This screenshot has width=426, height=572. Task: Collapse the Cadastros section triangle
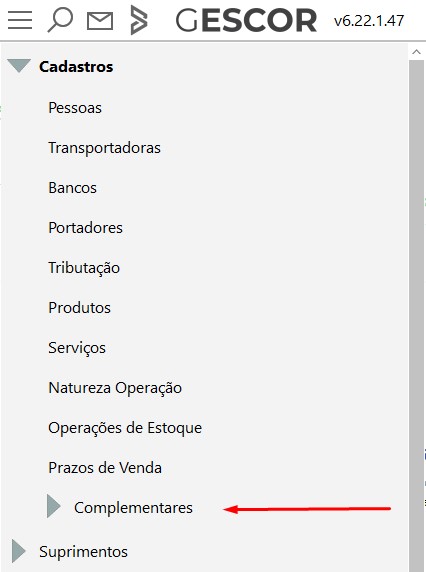(19, 66)
